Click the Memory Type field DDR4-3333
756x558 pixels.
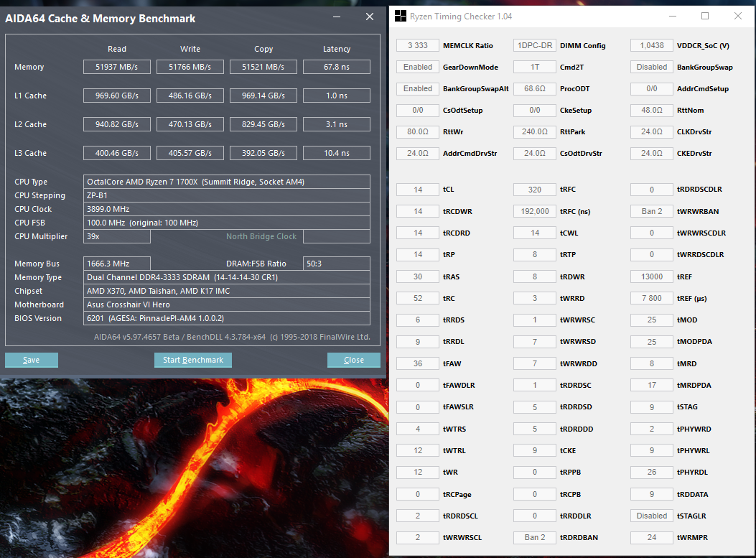point(227,277)
